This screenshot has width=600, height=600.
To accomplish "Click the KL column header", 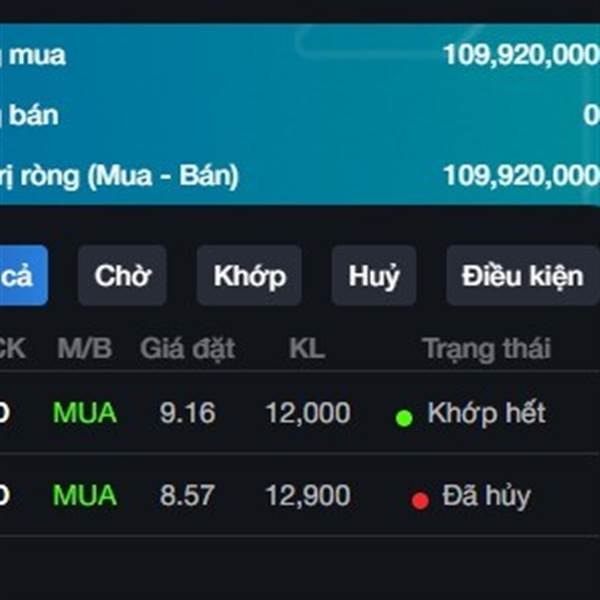I will (307, 349).
